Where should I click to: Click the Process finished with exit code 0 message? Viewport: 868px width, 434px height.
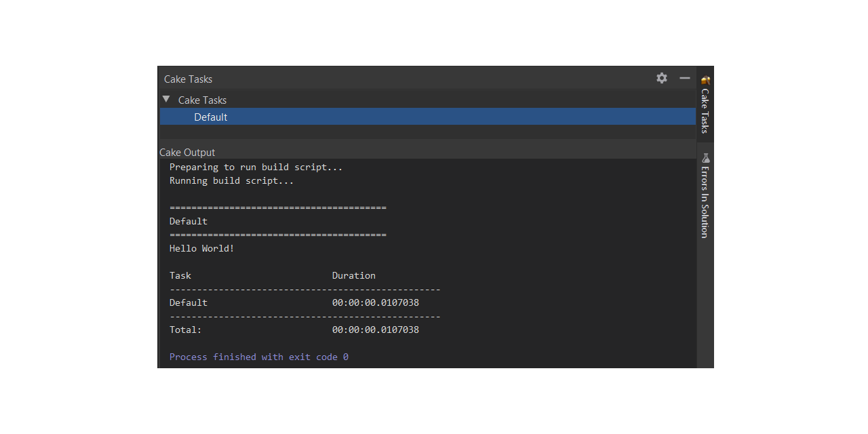[258, 357]
